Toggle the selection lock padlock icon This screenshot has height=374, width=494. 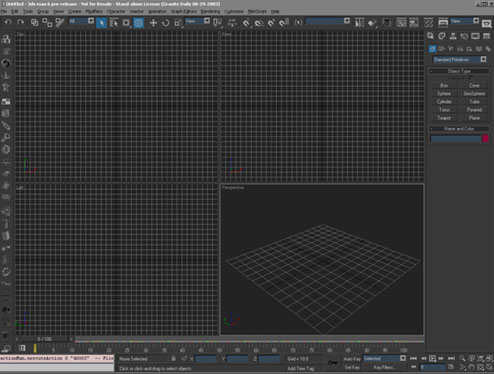pyautogui.click(x=173, y=359)
